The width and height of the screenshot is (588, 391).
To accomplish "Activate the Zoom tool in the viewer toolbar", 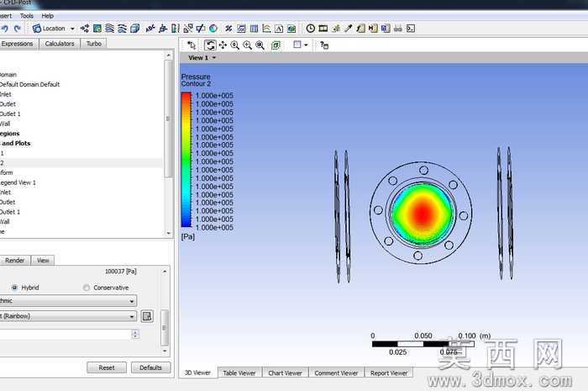I will (x=234, y=45).
